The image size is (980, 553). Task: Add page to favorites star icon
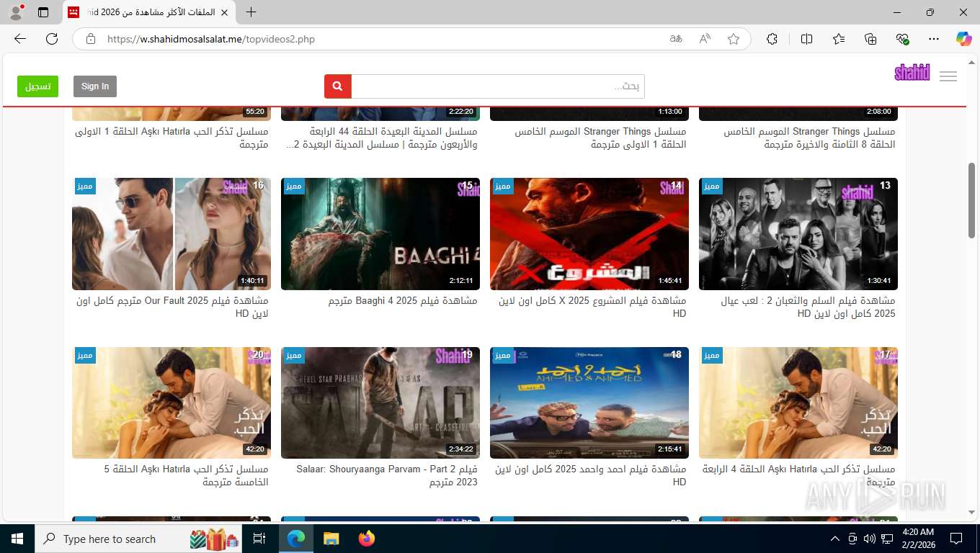coord(734,39)
